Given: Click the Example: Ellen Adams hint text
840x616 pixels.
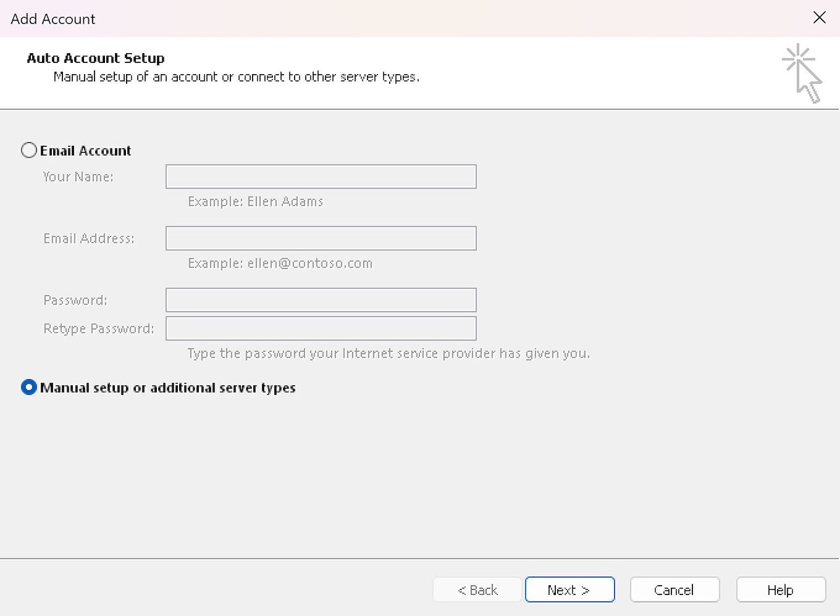Looking at the screenshot, I should (255, 201).
